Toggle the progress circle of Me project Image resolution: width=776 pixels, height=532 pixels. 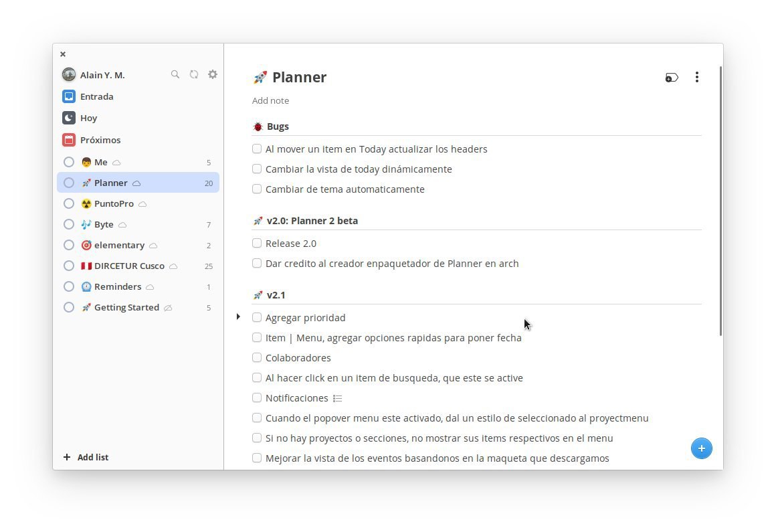coord(69,163)
